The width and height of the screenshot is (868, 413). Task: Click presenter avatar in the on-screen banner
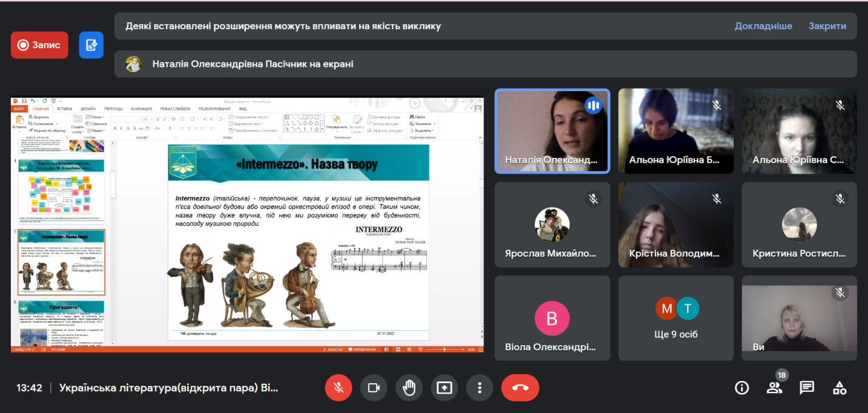(134, 64)
